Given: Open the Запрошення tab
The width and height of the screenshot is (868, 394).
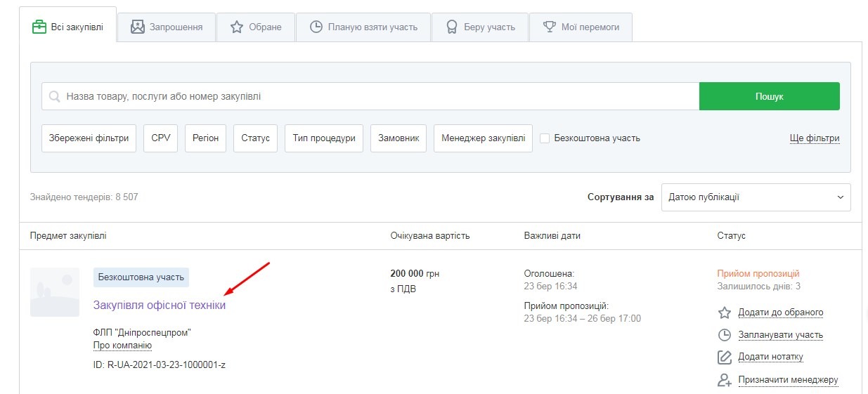Looking at the screenshot, I should click(x=167, y=27).
